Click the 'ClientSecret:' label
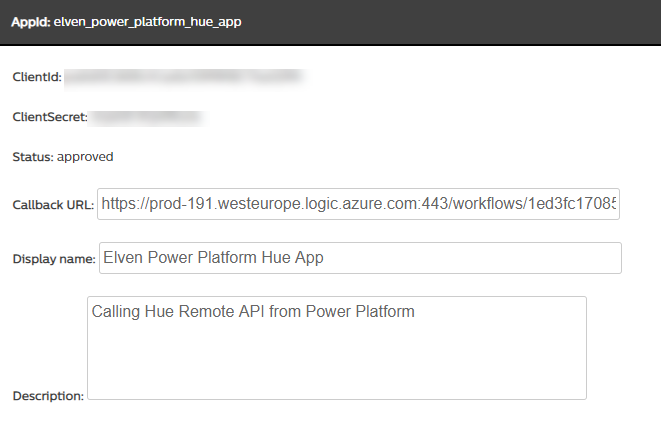 pos(50,117)
